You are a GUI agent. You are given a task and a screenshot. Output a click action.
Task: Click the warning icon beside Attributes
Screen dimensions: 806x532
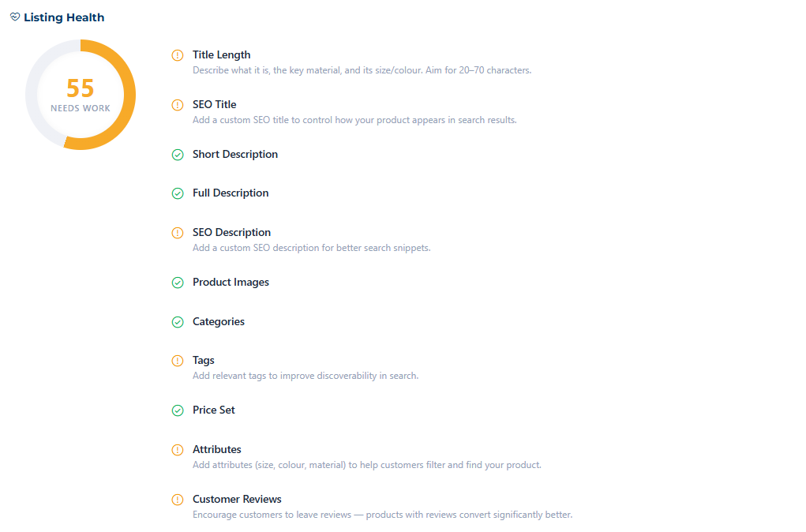pyautogui.click(x=178, y=450)
